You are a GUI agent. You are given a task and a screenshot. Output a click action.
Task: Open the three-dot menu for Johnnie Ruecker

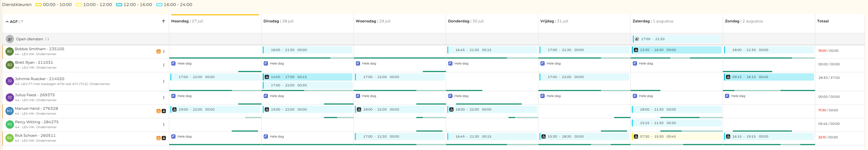[x=164, y=82]
